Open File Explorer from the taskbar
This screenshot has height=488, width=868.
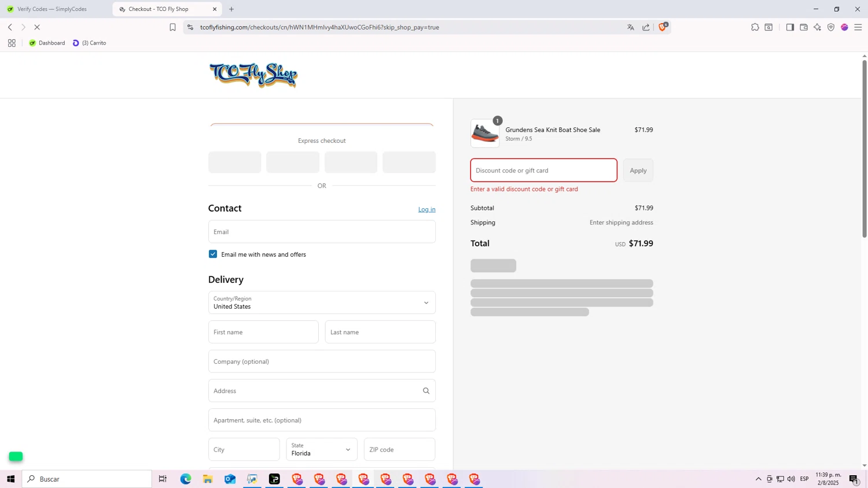(208, 479)
